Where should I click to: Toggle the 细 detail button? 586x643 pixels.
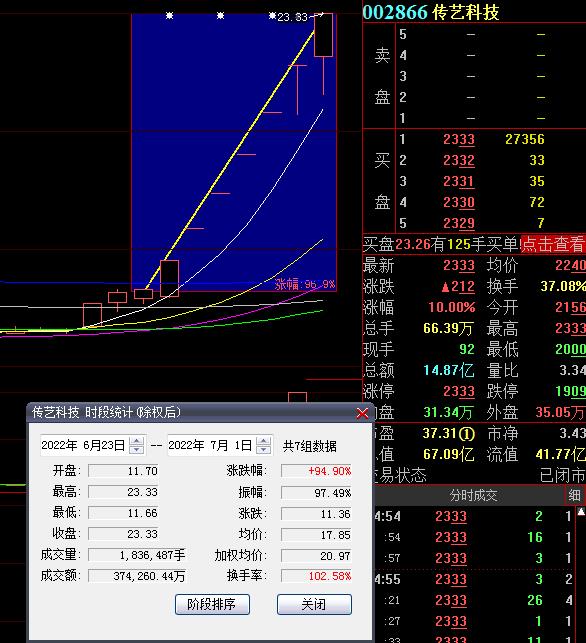574,495
